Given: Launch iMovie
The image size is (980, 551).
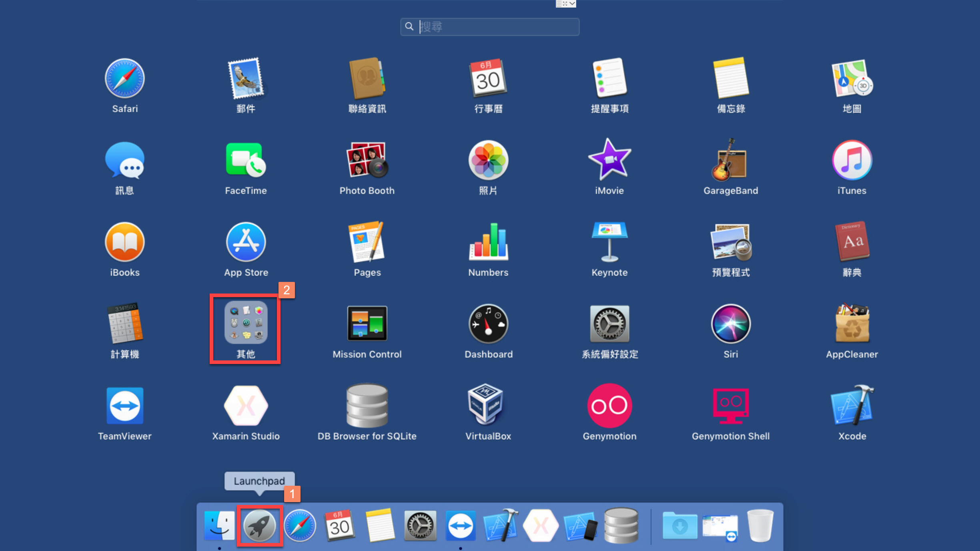Looking at the screenshot, I should (609, 160).
